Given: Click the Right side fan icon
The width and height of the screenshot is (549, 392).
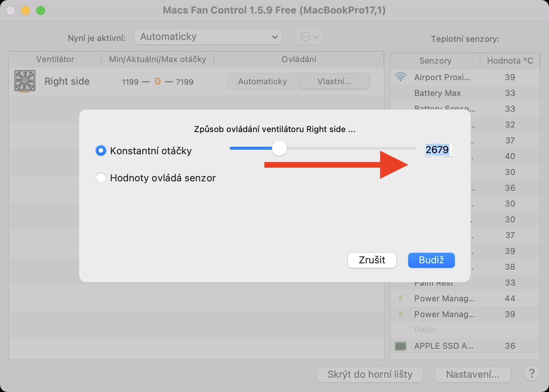Looking at the screenshot, I should (x=25, y=81).
